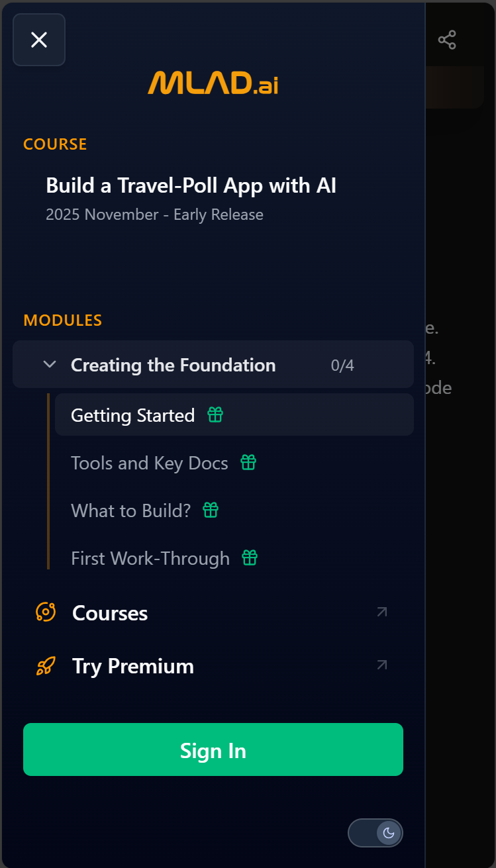Image resolution: width=496 pixels, height=868 pixels.
Task: Open the Try Premium link
Action: 132,665
